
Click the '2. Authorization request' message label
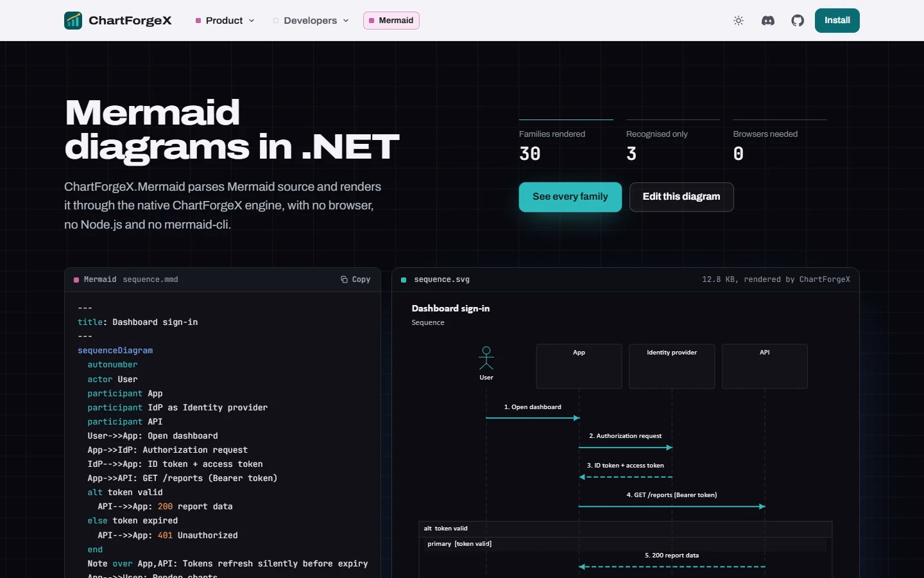626,436
